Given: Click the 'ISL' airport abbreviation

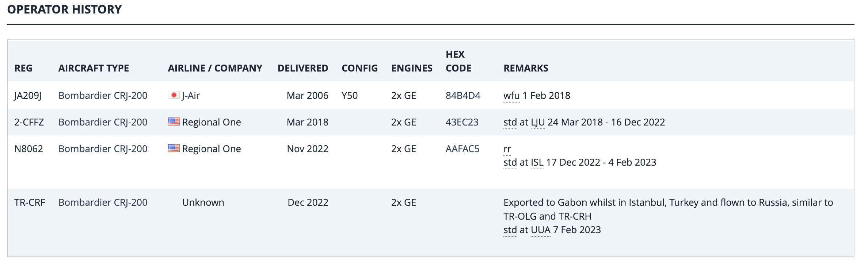Looking at the screenshot, I should [x=537, y=162].
